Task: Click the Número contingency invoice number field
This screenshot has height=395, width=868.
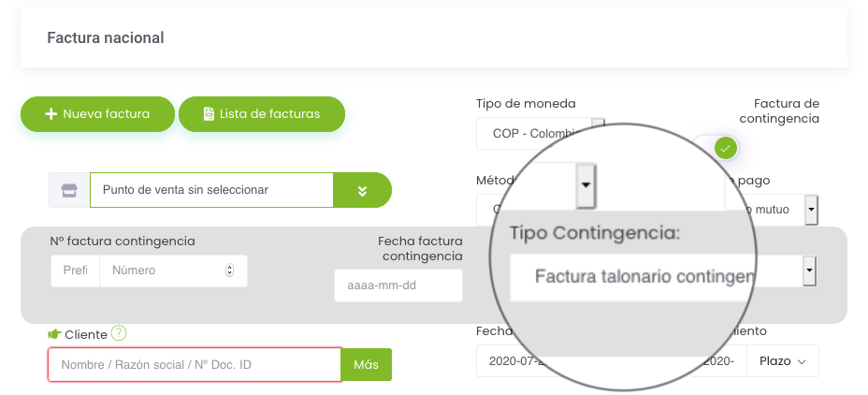Action: pos(173,271)
